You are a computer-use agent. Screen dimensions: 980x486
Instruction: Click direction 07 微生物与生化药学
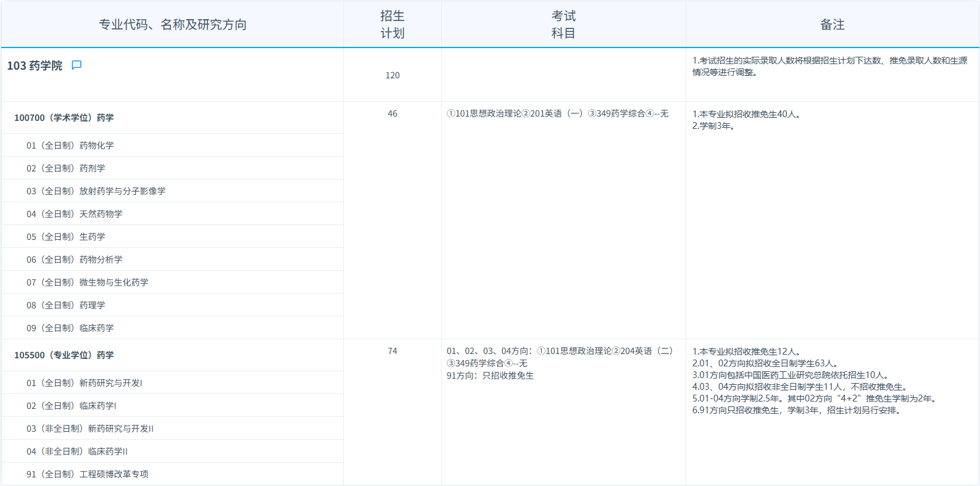click(87, 282)
